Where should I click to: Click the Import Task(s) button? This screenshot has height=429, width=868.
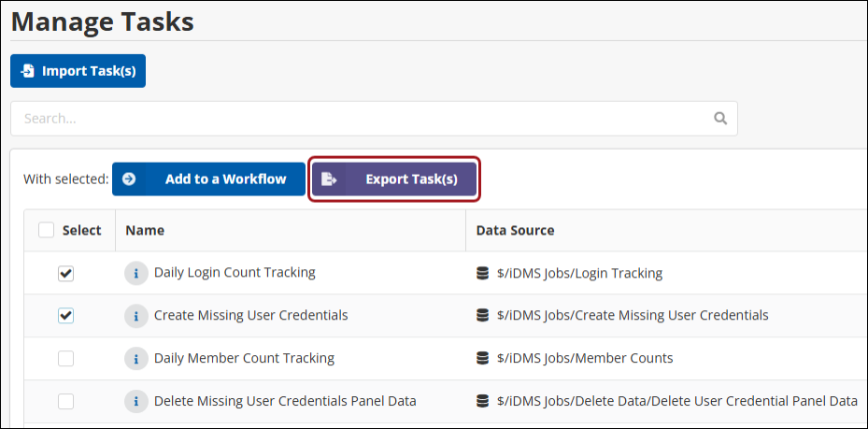pos(78,71)
